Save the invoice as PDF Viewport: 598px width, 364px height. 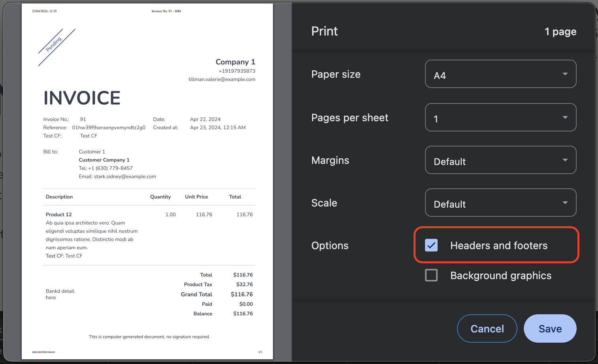550,328
